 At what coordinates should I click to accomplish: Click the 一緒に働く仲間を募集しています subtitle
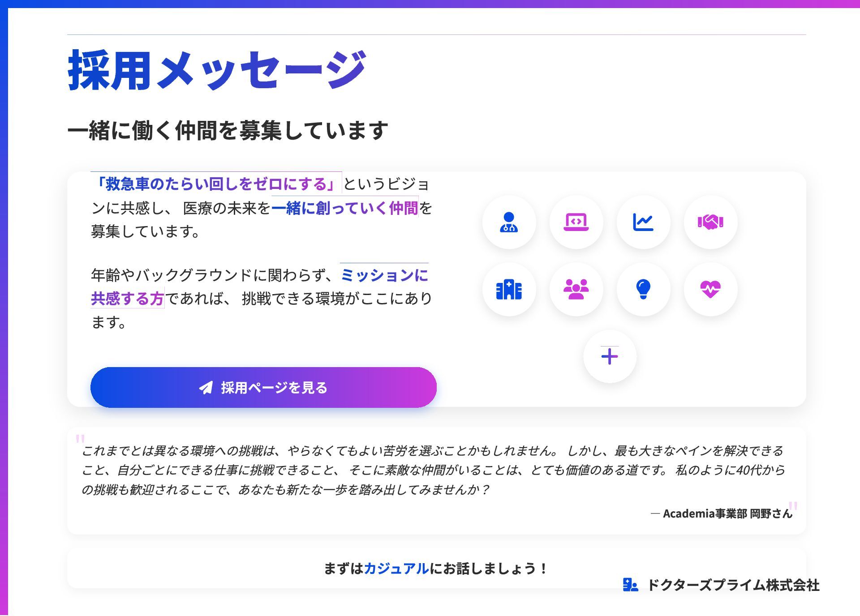[x=228, y=130]
